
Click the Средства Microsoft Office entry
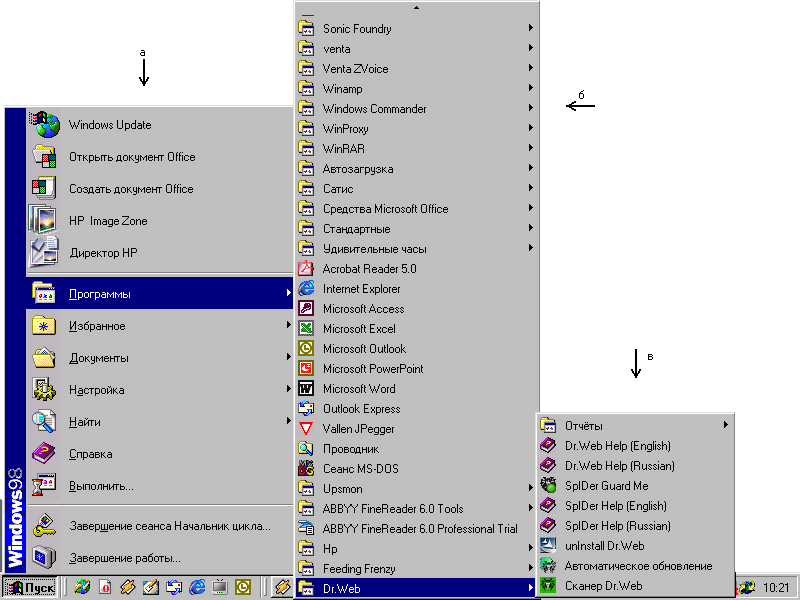(416, 208)
